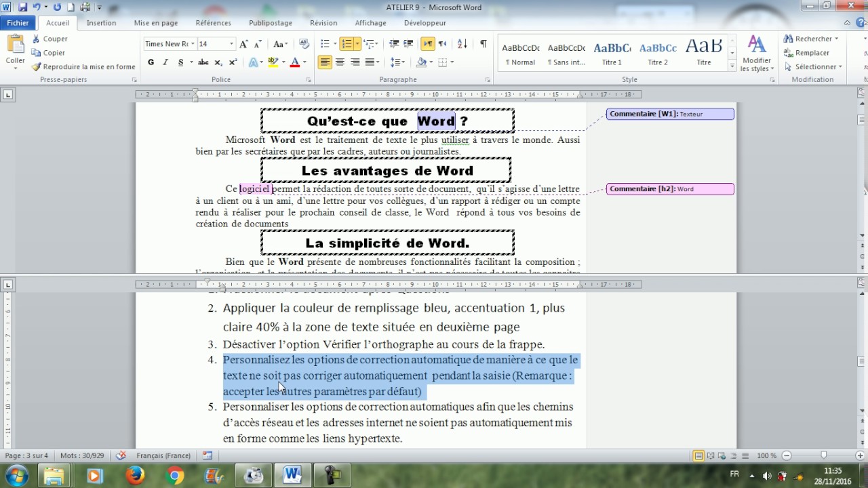
Task: Cut selection with the Couper scissors
Action: [x=50, y=39]
